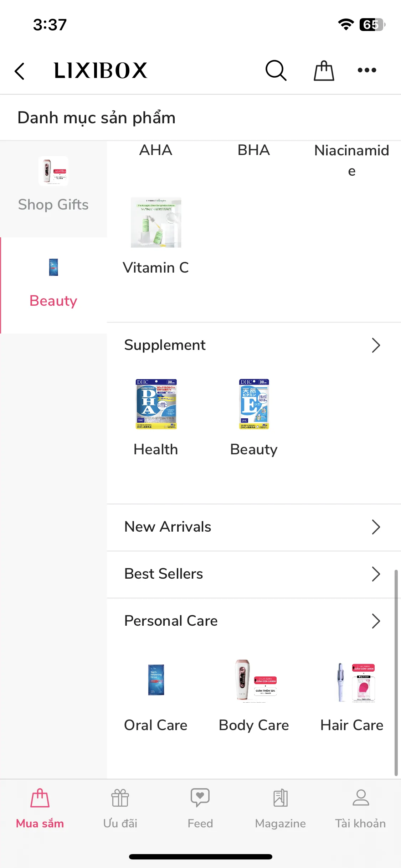
Task: Click the vertical scrollbar on right edge
Action: [396, 673]
